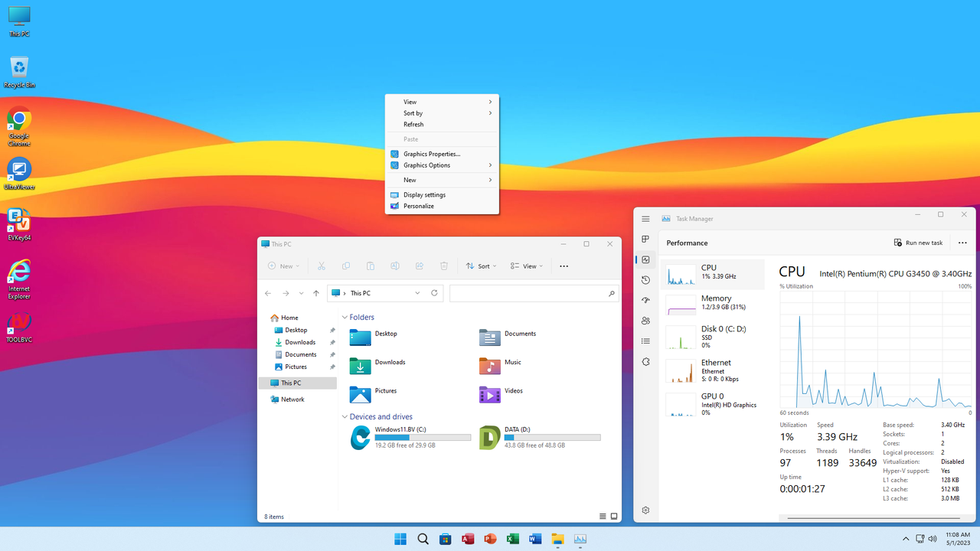Image resolution: width=980 pixels, height=551 pixels.
Task: Switch to Processes page in Task Manager sidebar
Action: [645, 240]
